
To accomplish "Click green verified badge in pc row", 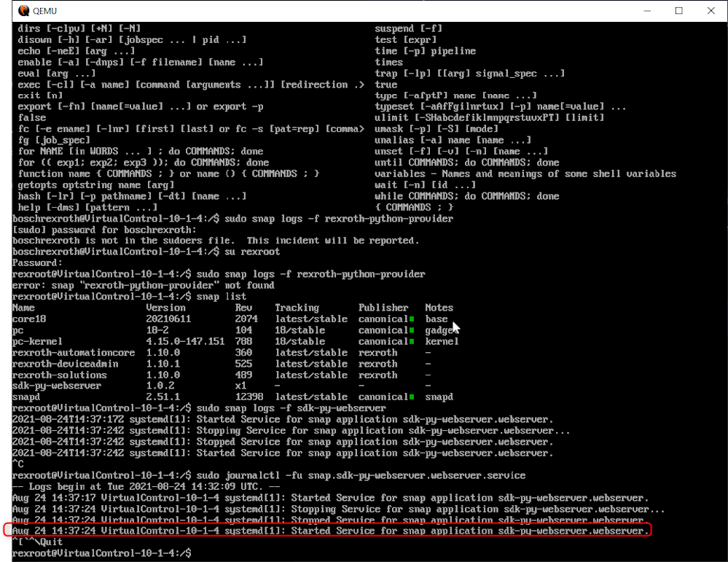I will (x=412, y=330).
